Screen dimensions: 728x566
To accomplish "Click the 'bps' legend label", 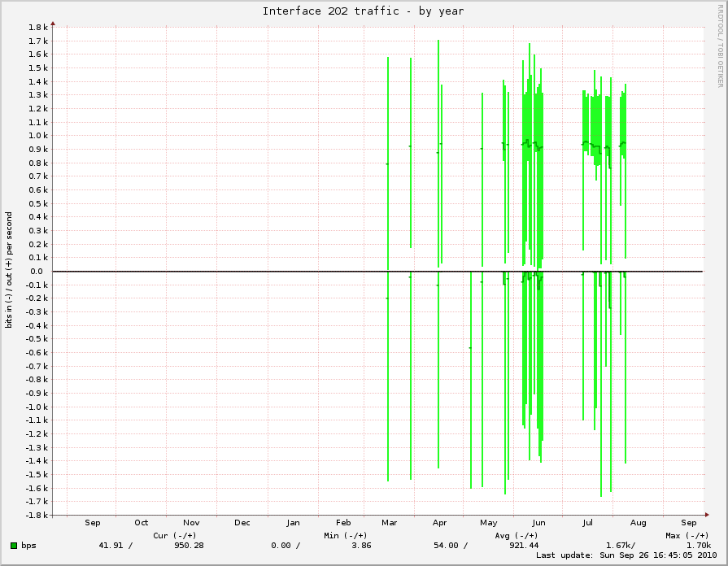I will click(28, 546).
